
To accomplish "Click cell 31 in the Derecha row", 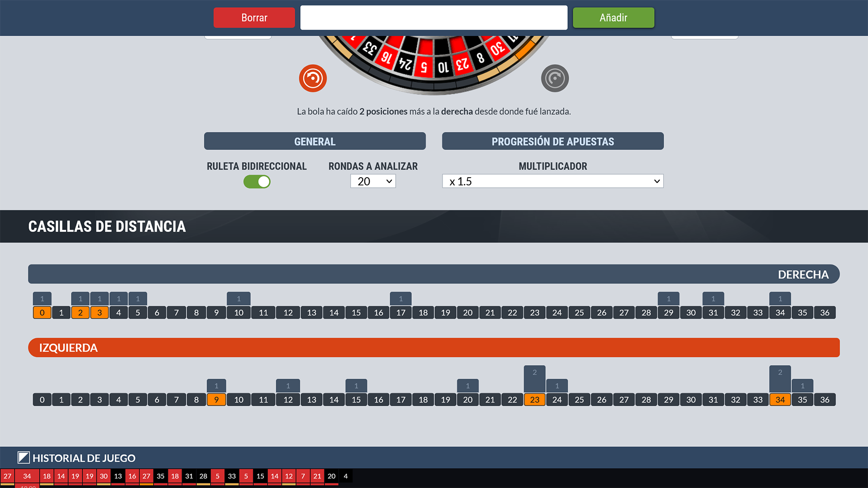I will click(x=713, y=313).
